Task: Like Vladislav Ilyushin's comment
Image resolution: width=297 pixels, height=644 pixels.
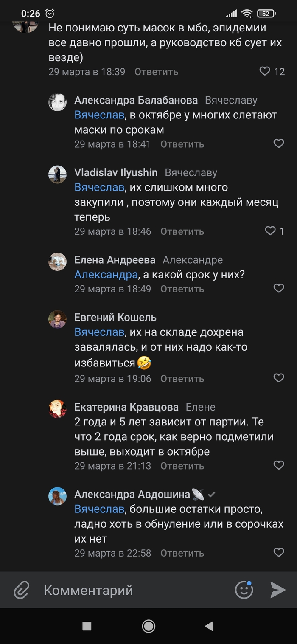Action: (270, 231)
